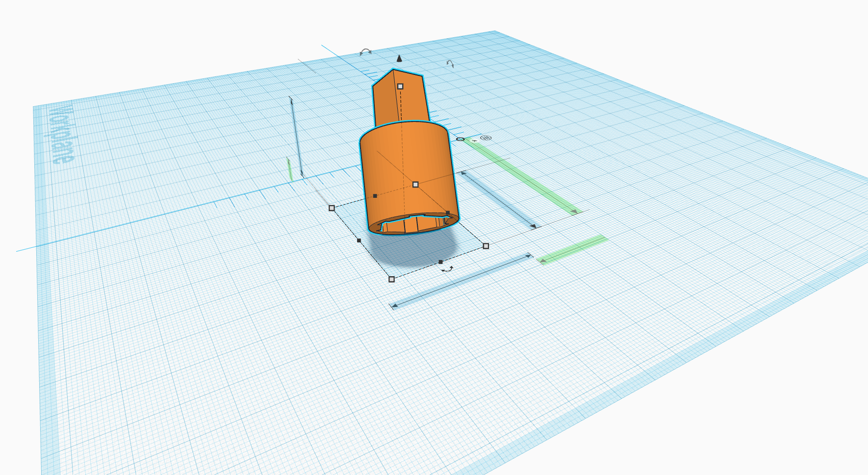Image resolution: width=868 pixels, height=475 pixels.
Task: Click the curved rotation arrows left of the cone
Action: (365, 51)
